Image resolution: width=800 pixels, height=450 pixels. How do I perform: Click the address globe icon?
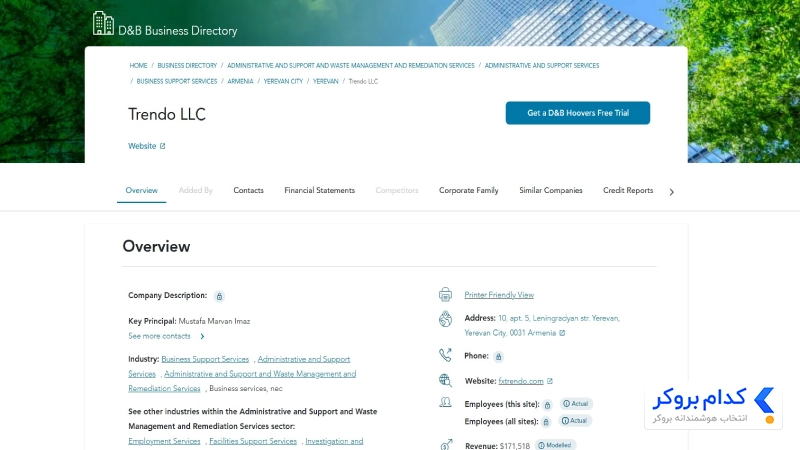(x=445, y=319)
